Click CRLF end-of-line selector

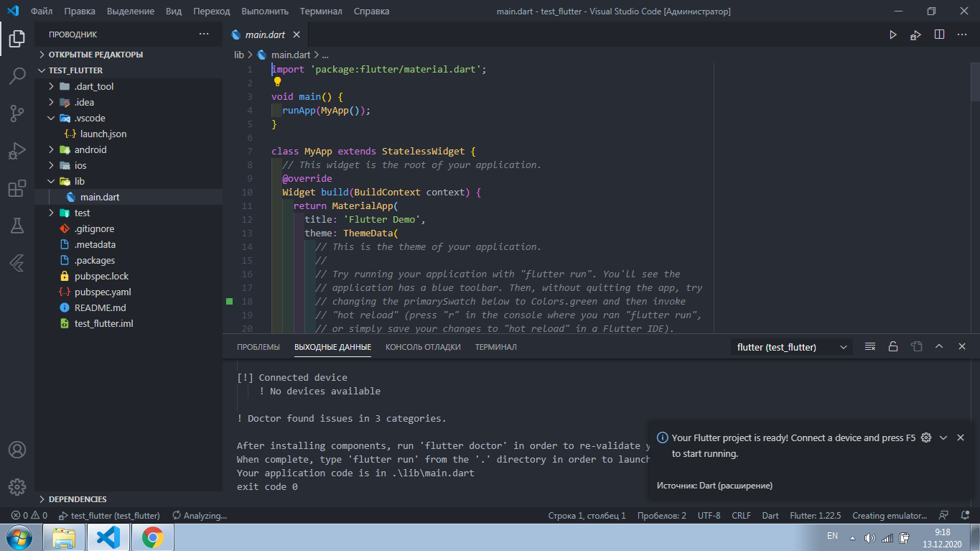tap(741, 516)
